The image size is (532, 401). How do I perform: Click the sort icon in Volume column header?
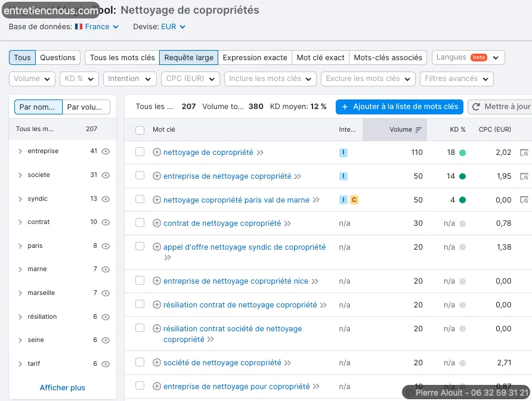pyautogui.click(x=419, y=130)
